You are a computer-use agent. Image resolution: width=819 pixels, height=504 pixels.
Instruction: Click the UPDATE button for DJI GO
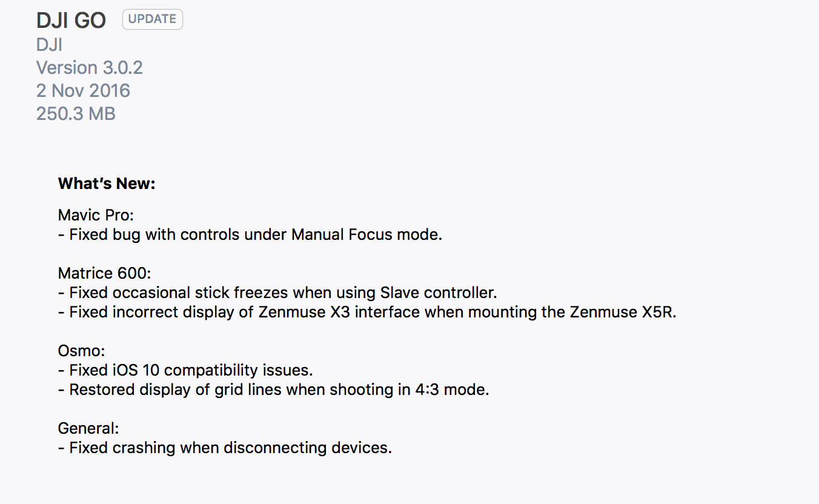pos(152,19)
